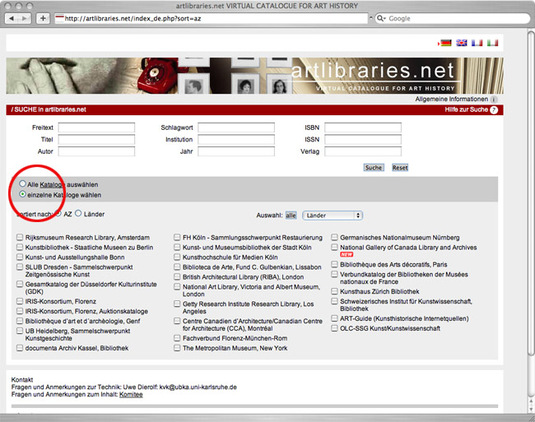Focus the Schlagwort input field
Viewport: 535px width, 422px height.
coord(236,128)
